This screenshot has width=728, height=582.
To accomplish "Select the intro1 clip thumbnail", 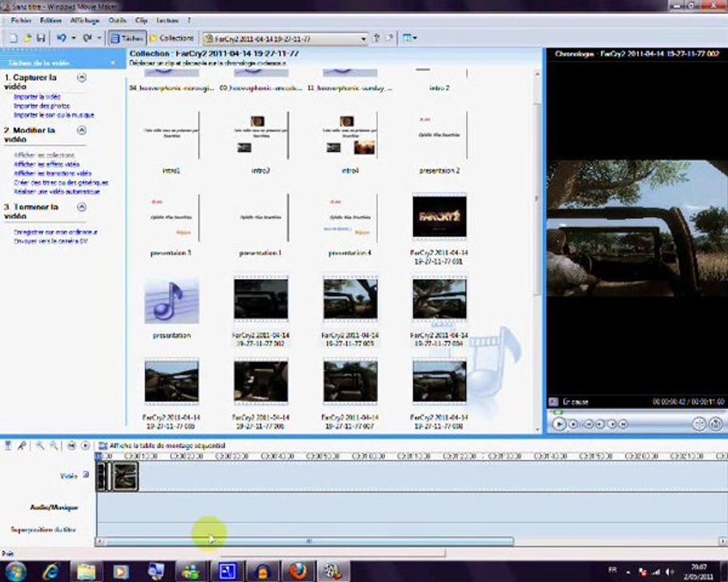I will [171, 135].
